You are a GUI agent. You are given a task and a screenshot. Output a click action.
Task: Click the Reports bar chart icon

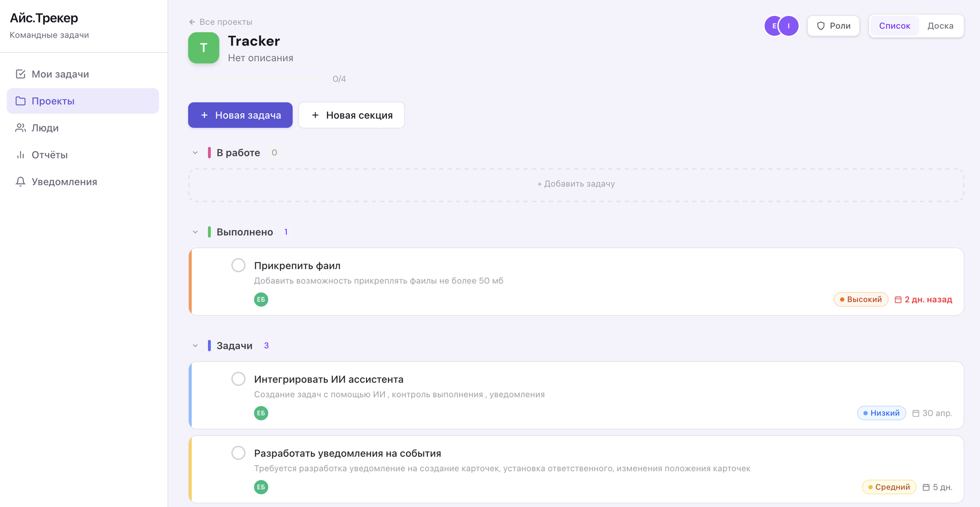tap(21, 155)
